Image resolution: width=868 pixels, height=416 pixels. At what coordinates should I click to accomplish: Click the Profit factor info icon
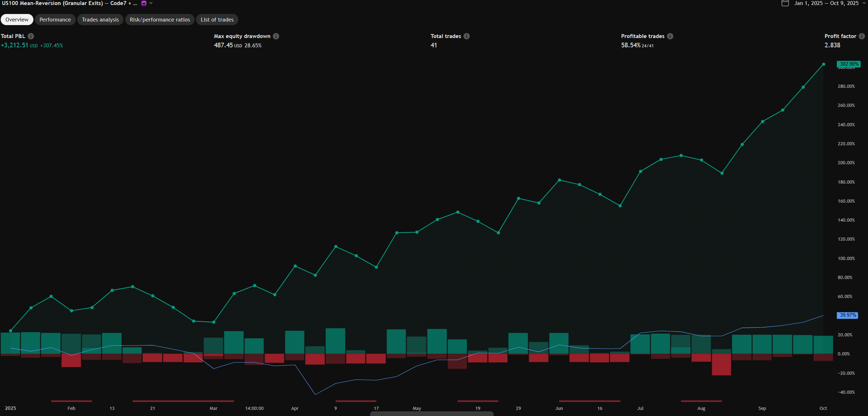(x=862, y=36)
